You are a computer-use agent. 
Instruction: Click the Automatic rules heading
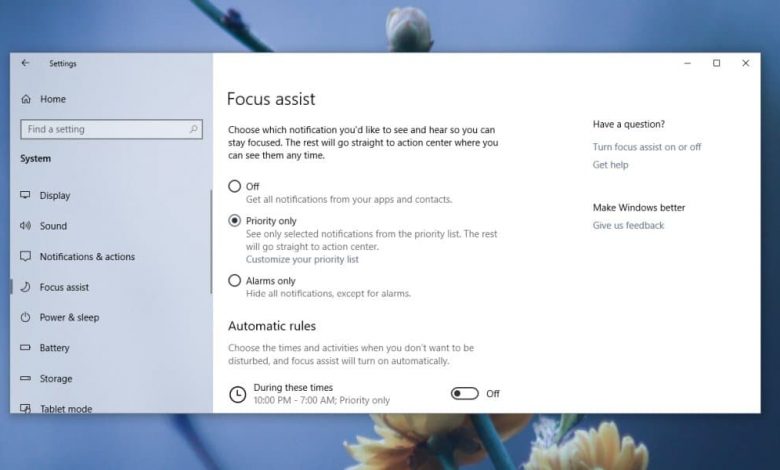coord(272,326)
